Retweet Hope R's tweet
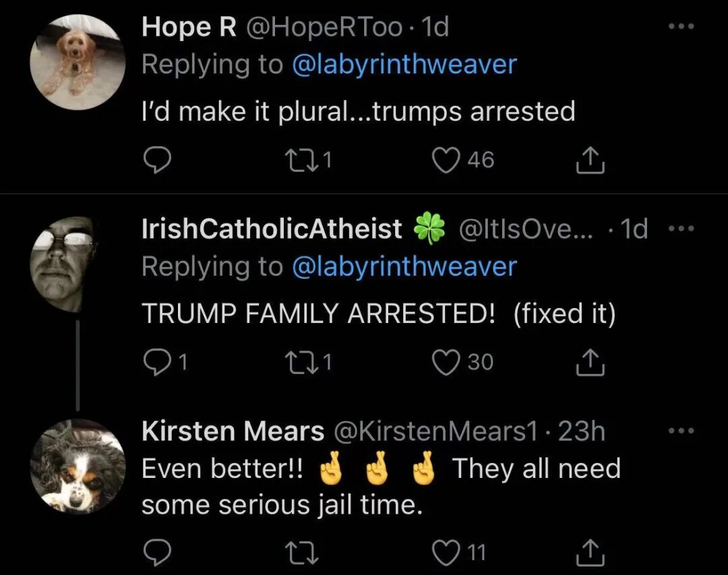The width and height of the screenshot is (728, 575). click(301, 160)
